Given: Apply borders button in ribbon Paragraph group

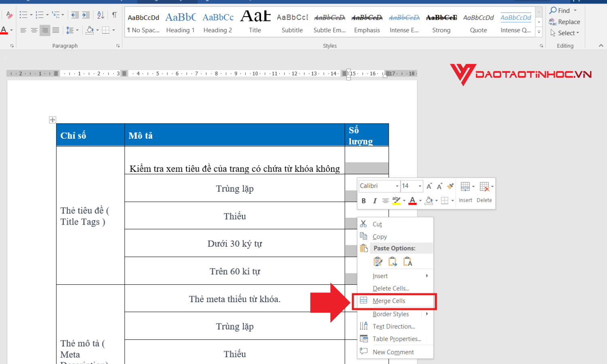Looking at the screenshot, I should pyautogui.click(x=106, y=30).
